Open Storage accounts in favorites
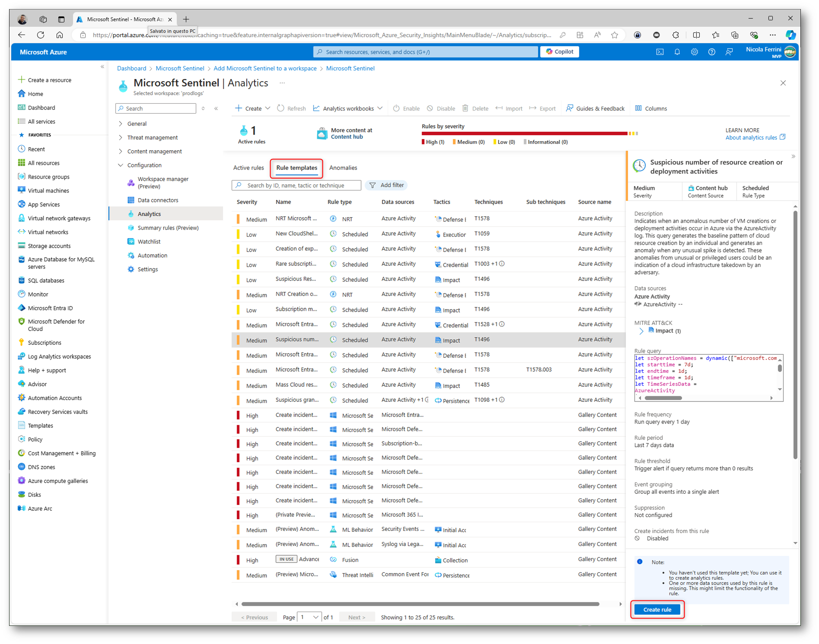 pos(49,246)
